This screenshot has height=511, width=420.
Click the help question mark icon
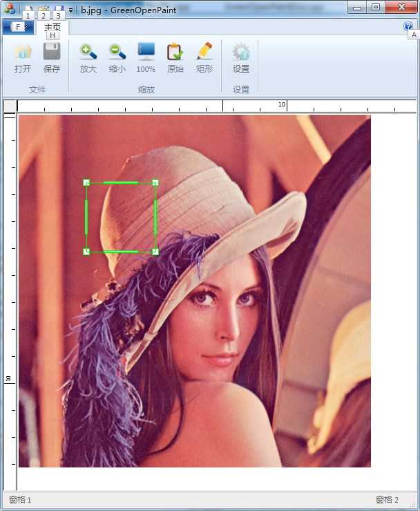[x=408, y=26]
